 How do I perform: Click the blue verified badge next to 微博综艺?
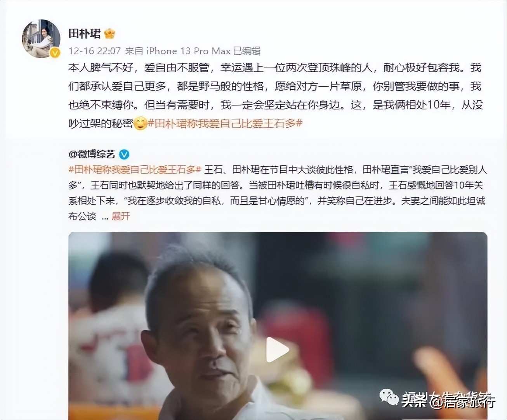tap(124, 154)
